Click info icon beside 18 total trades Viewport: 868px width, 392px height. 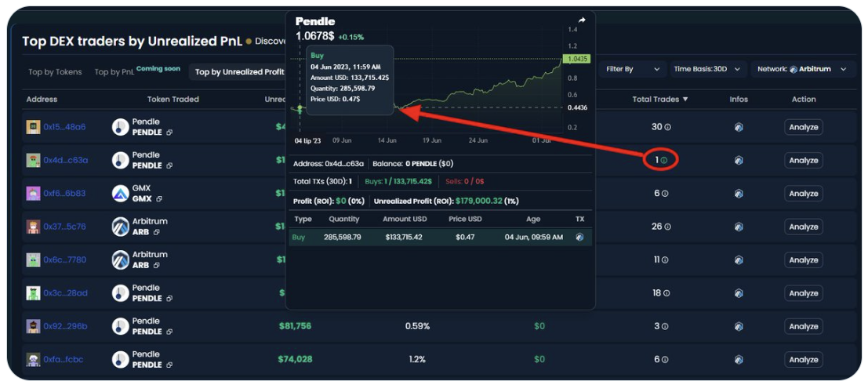coord(668,293)
